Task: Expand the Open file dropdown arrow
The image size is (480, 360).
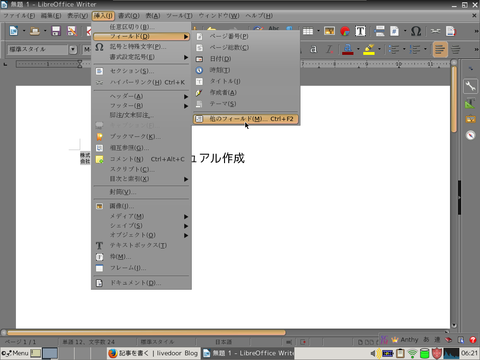Action: coord(45,31)
